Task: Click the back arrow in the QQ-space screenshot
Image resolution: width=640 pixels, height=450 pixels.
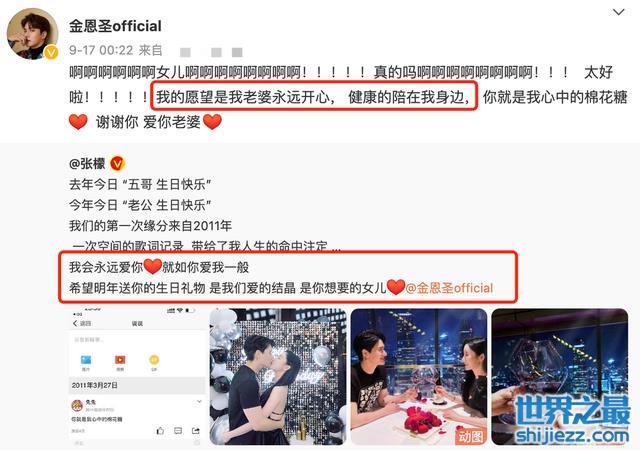Action: [75, 323]
